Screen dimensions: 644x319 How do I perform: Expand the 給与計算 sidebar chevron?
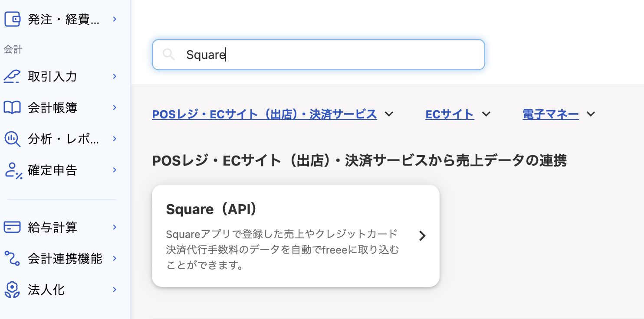(115, 227)
